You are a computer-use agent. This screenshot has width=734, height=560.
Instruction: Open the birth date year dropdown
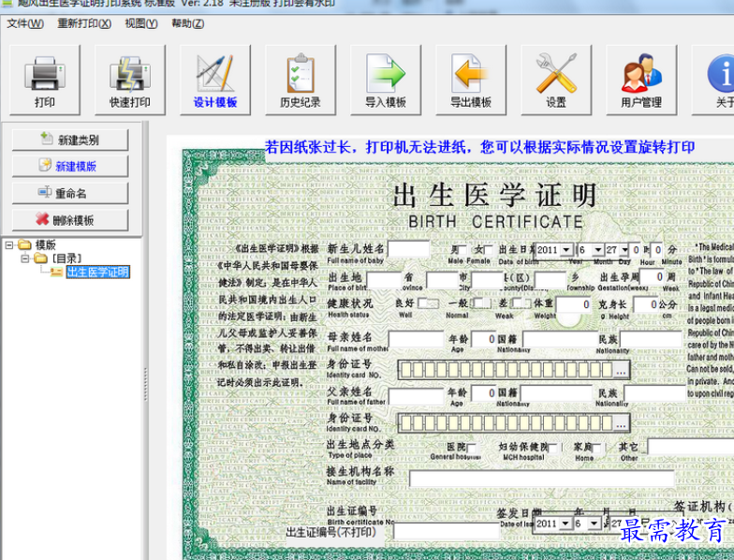566,250
